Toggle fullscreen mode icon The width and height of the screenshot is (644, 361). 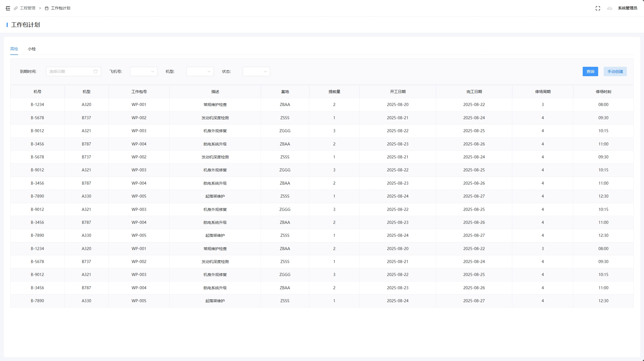click(x=598, y=8)
